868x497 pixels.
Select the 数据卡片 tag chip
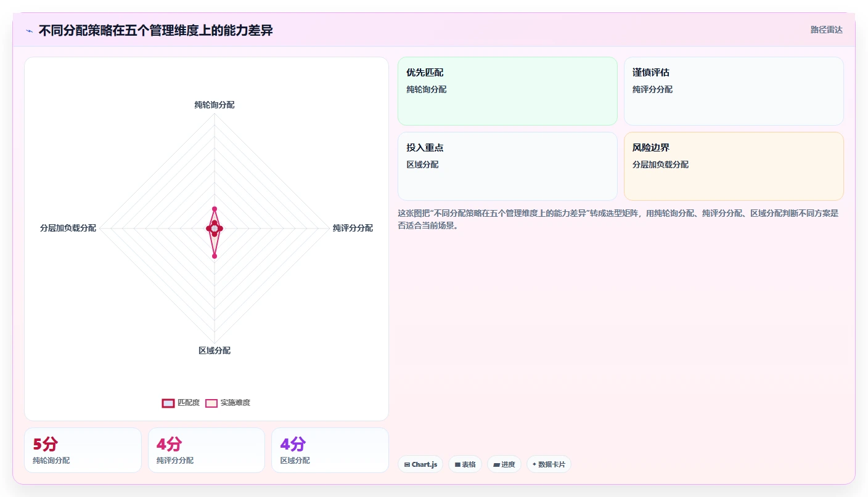click(x=549, y=464)
